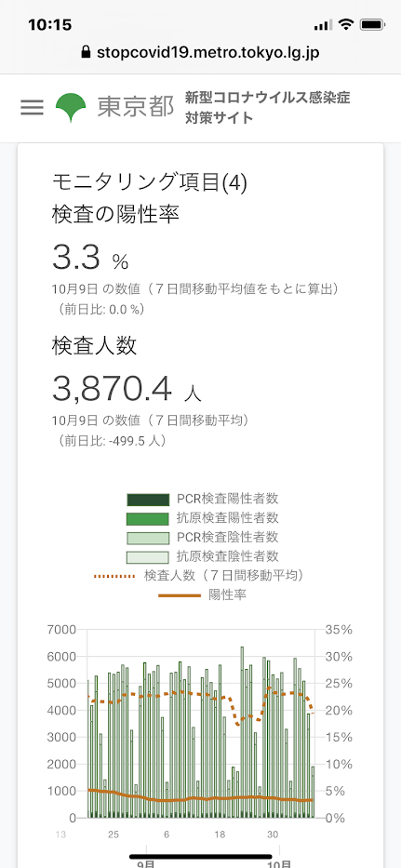Toggle PCR検査陰性者数 legend dataset
The image size is (401, 868).
(203, 537)
